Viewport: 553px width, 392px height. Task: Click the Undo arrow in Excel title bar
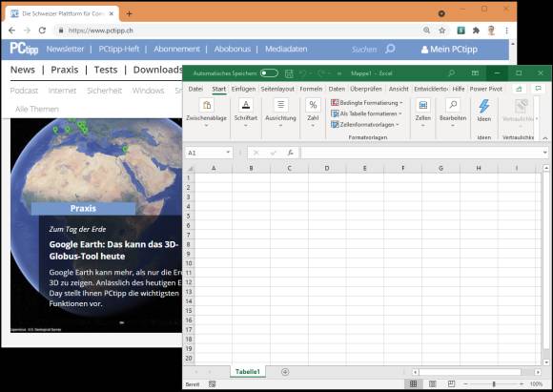pyautogui.click(x=303, y=73)
